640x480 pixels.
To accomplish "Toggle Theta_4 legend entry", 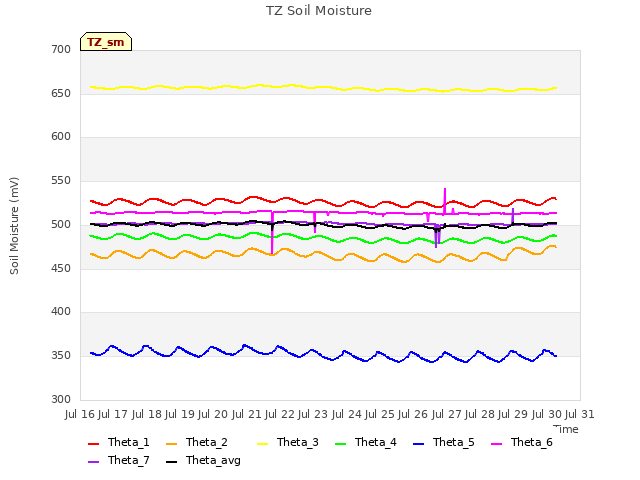I will (x=365, y=442).
